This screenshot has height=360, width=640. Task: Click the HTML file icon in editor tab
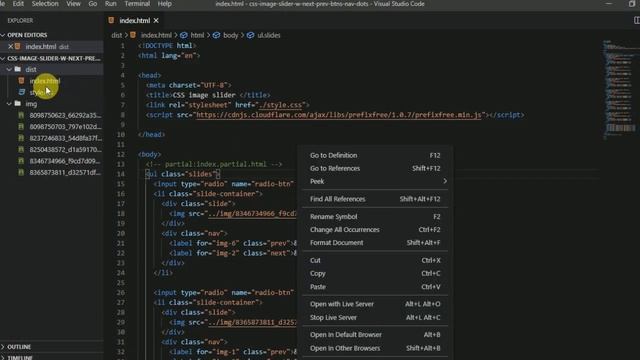point(111,20)
